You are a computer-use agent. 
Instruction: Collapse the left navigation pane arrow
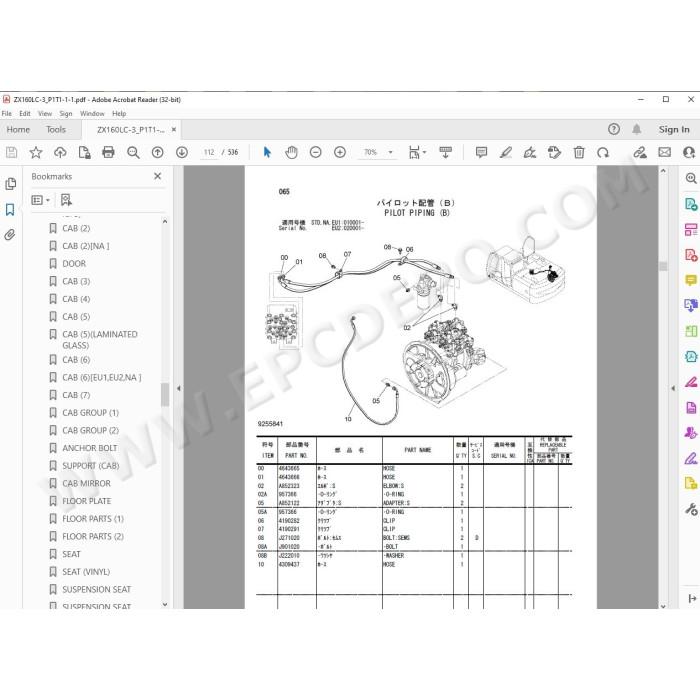(x=179, y=388)
